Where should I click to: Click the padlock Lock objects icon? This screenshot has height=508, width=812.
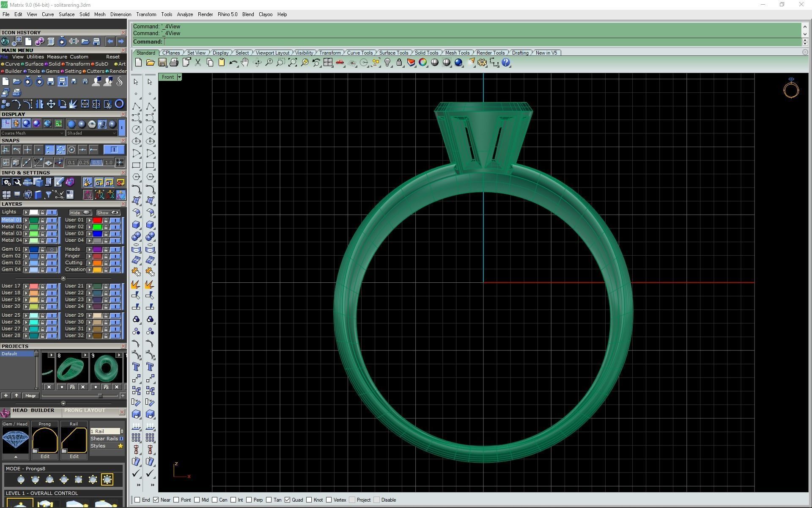tap(399, 63)
